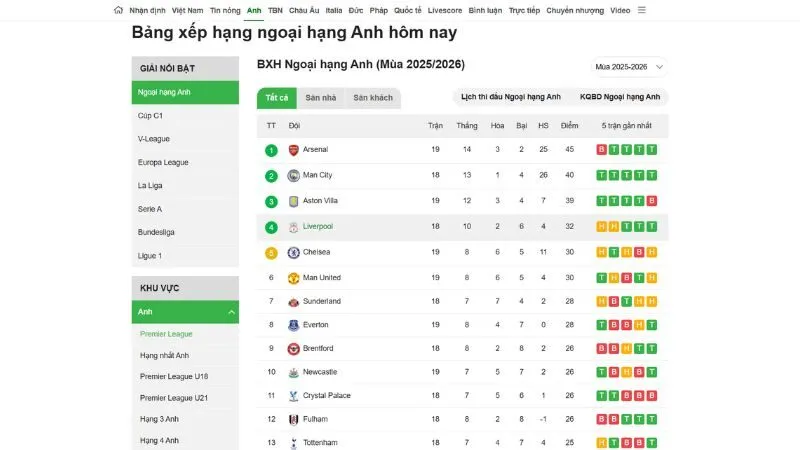This screenshot has height=450, width=800.
Task: Click the Arsenal club crest
Action: tap(293, 150)
